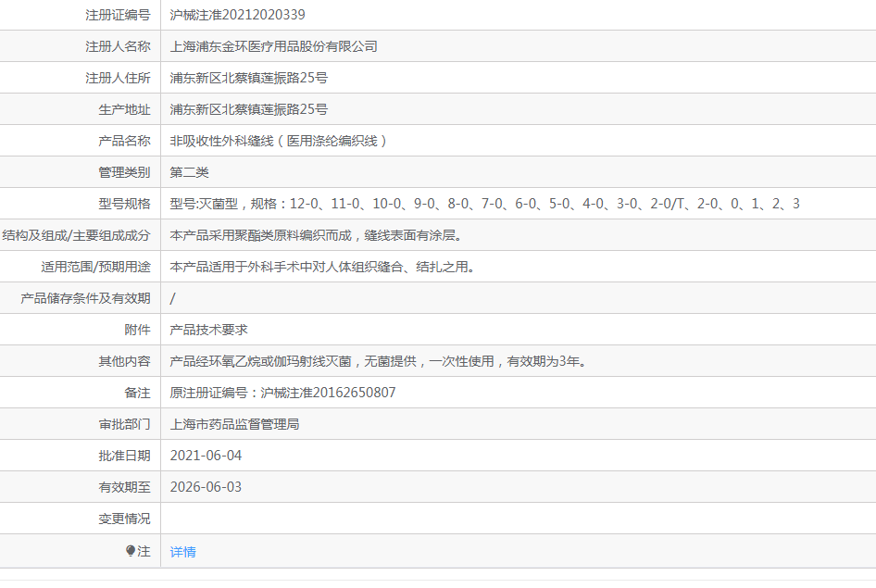The height and width of the screenshot is (588, 876).
Task: Click the 管理类别 label
Action: click(125, 172)
